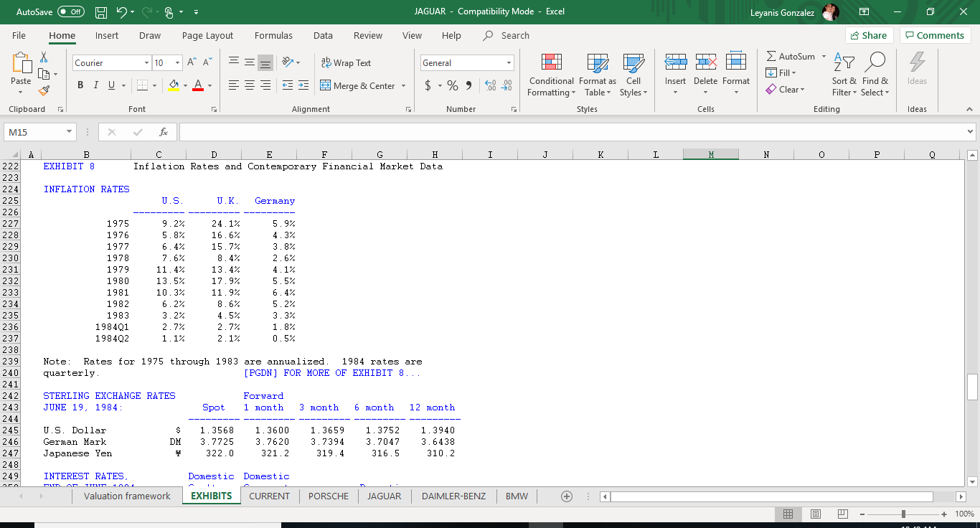
Task: Switch to the Insert ribbon tab
Action: click(x=107, y=35)
